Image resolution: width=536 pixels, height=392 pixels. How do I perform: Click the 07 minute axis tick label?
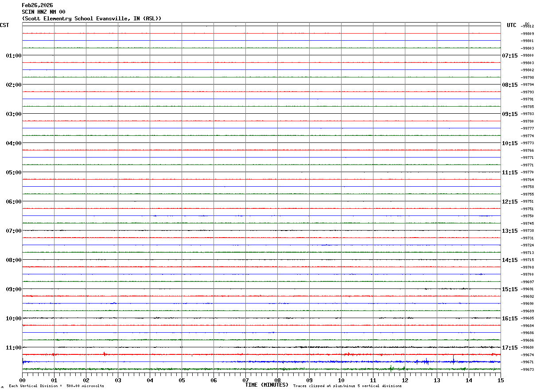pyautogui.click(x=245, y=380)
